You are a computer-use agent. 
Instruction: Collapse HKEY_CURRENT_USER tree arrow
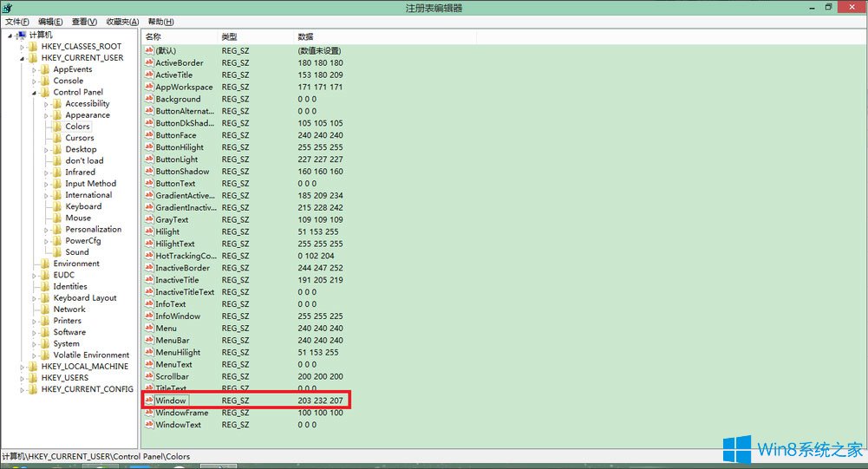(23, 59)
